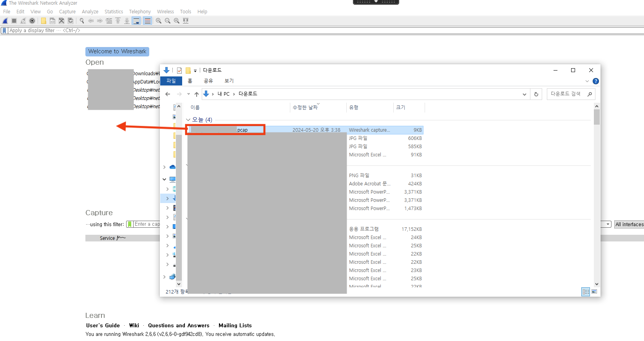
Task: Open the new folder icon in Explorer title bar
Action: 188,71
